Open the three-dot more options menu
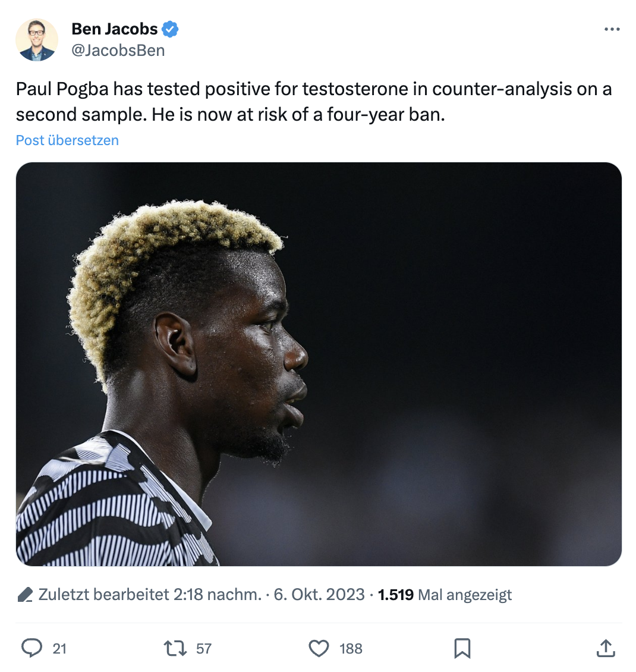The height and width of the screenshot is (672, 636). click(612, 29)
